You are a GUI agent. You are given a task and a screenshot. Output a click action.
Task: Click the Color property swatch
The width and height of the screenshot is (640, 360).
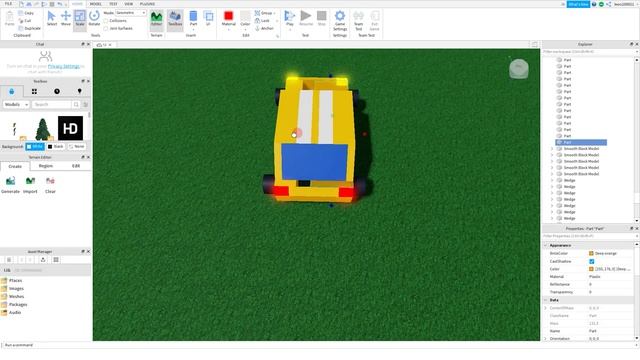(591, 269)
